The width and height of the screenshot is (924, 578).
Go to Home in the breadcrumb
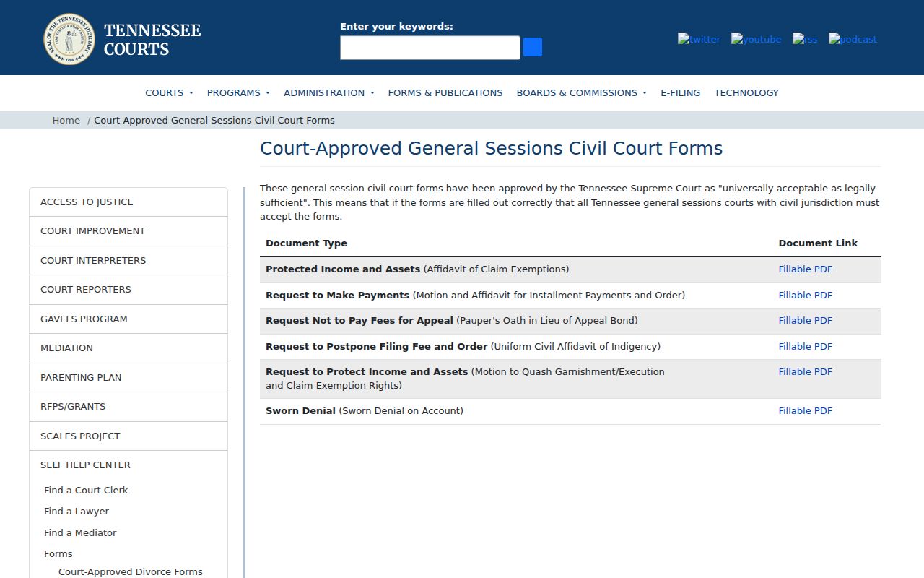[x=66, y=120]
